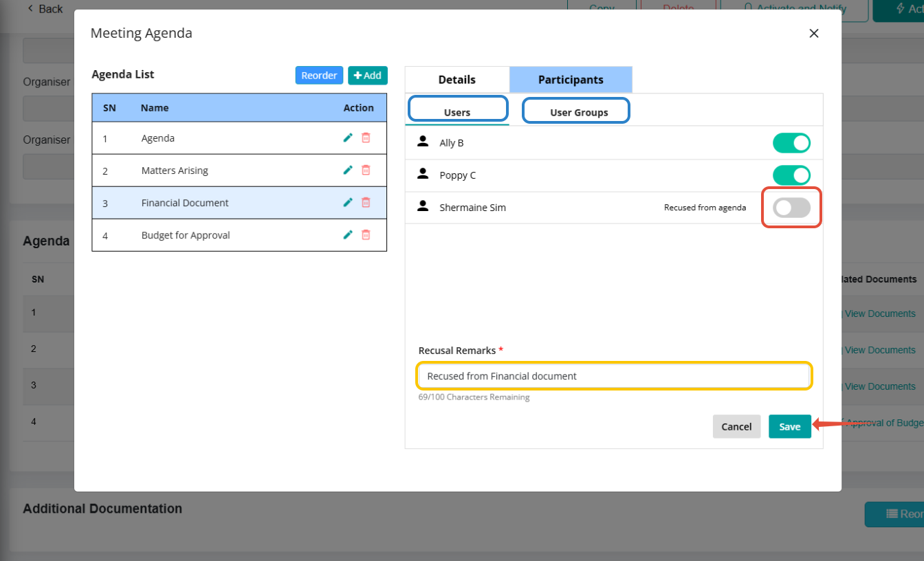Image resolution: width=924 pixels, height=561 pixels.
Task: Click the person icon beside Poppy C
Action: [423, 174]
